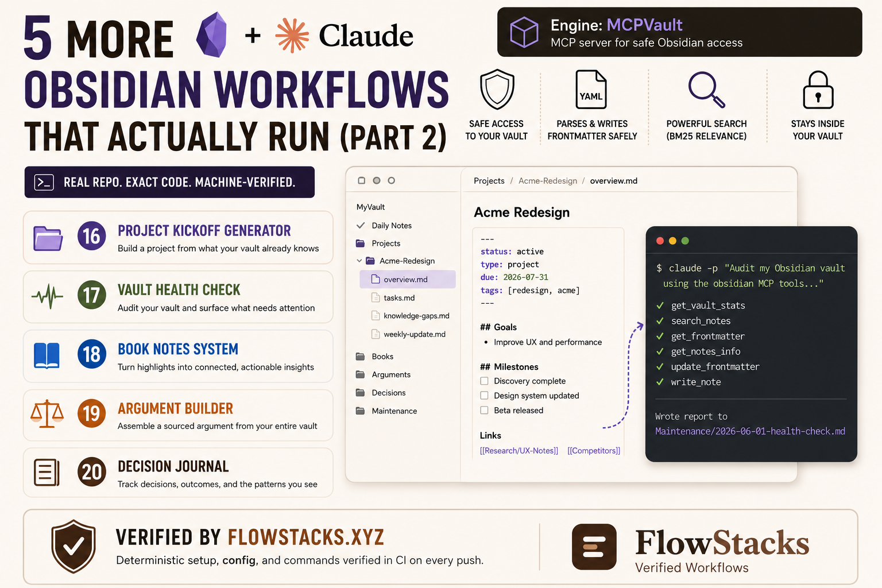Click the Argument Builder title
Viewport: 882px width, 588px height.
[175, 408]
